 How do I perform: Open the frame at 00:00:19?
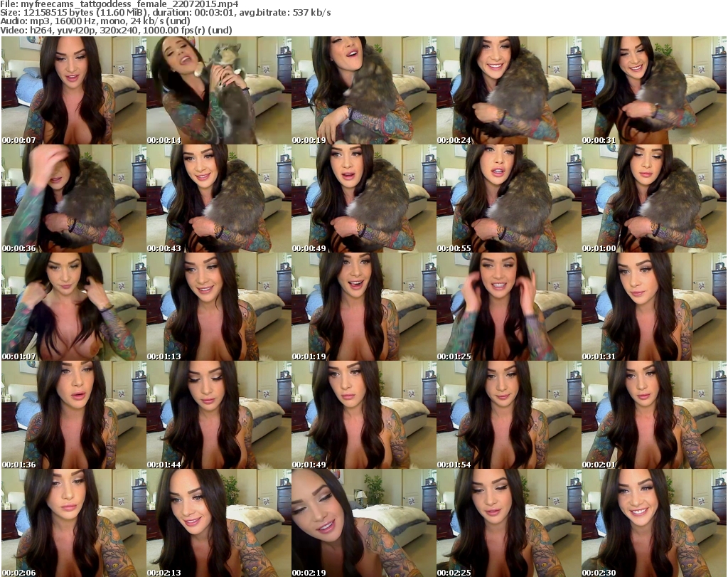point(363,90)
